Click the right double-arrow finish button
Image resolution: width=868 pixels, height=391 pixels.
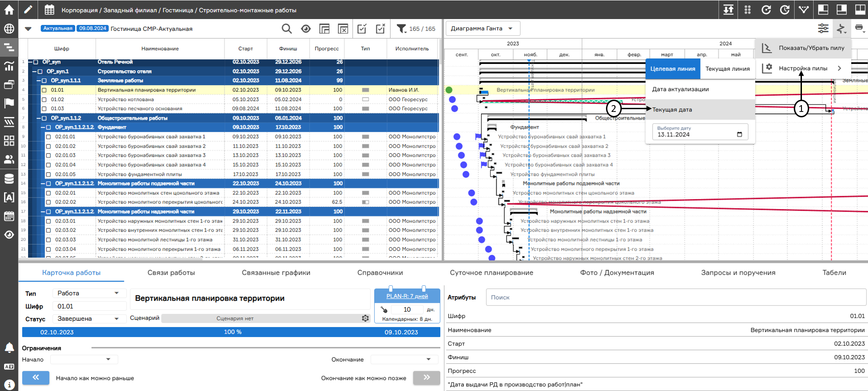426,377
